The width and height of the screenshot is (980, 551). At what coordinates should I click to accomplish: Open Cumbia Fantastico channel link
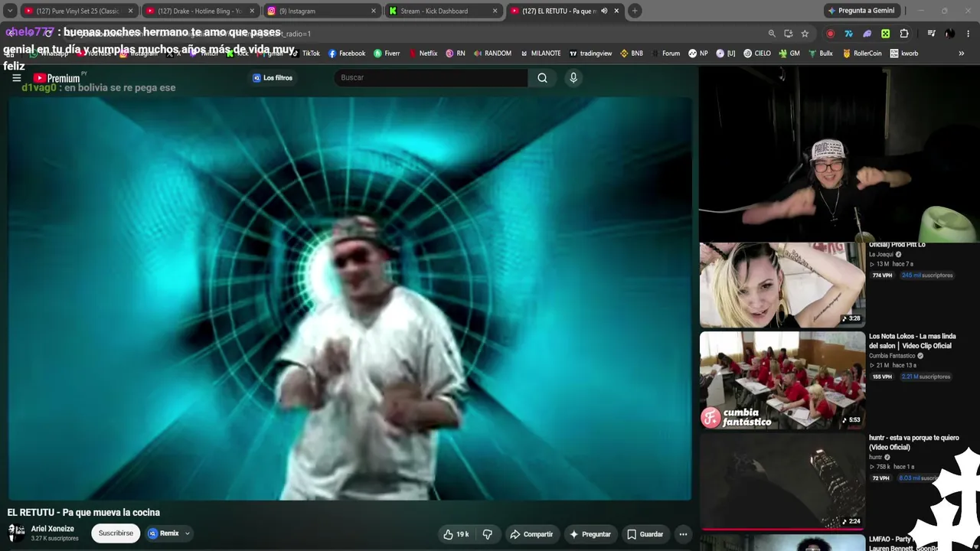[x=892, y=356]
